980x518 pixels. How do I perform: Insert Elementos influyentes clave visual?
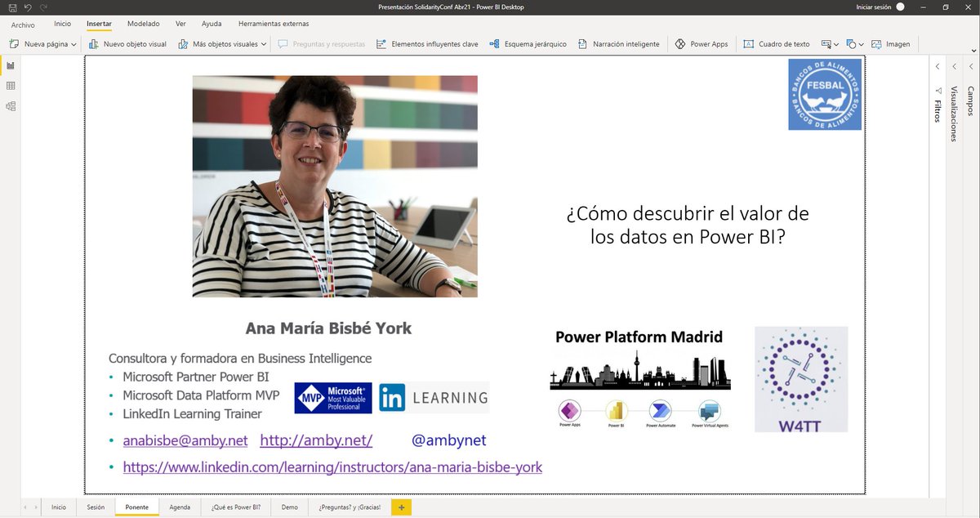coord(427,44)
